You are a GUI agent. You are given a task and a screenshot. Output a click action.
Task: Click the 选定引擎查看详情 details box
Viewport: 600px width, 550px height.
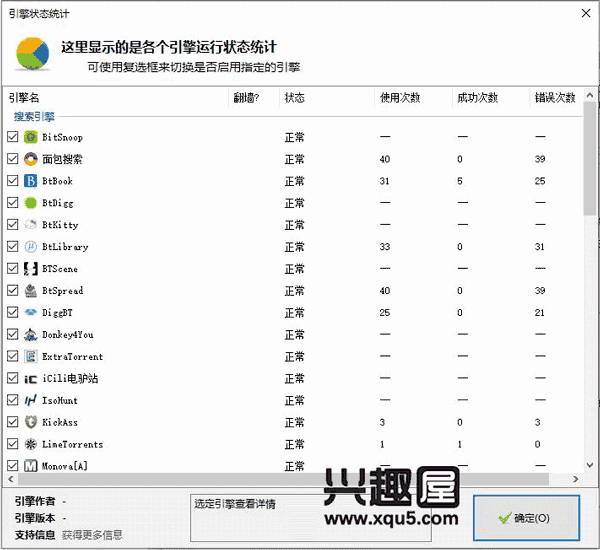(x=311, y=518)
